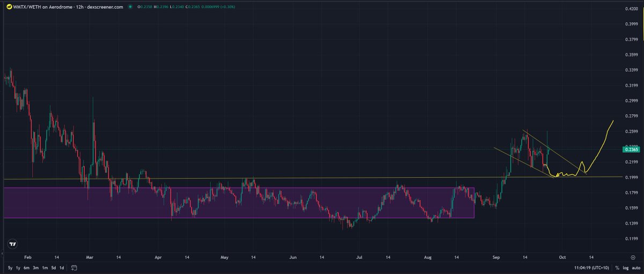Select the horizontal yellow support line
The width and height of the screenshot is (644, 274).
point(313,178)
